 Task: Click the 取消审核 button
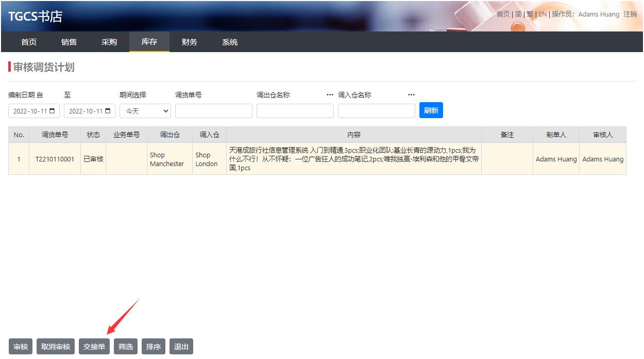[56, 347]
